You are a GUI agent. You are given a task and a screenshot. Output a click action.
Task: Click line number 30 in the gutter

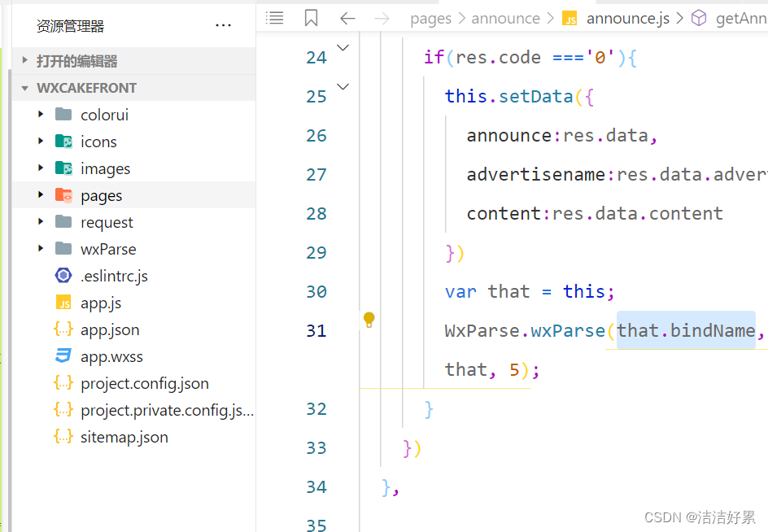click(x=316, y=291)
